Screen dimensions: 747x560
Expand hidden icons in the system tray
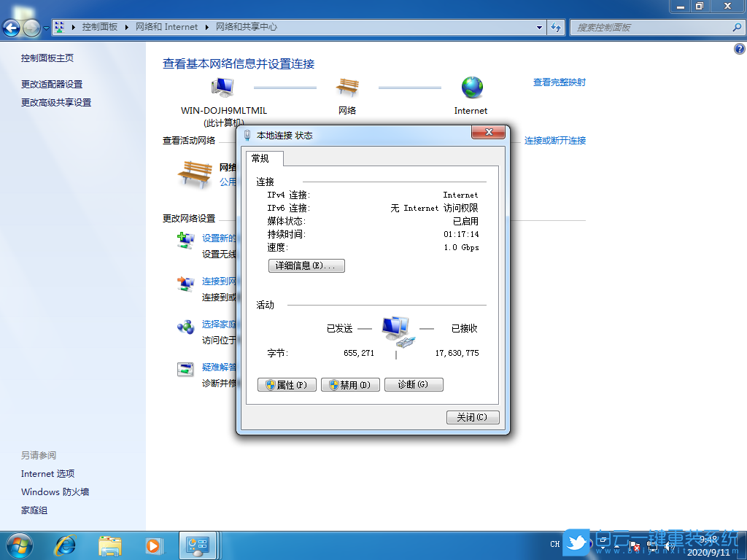pos(603,547)
